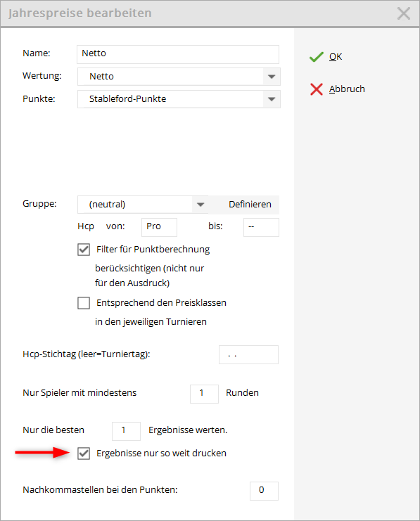420x521 pixels.
Task: Click into the Name text field
Action: 178,54
